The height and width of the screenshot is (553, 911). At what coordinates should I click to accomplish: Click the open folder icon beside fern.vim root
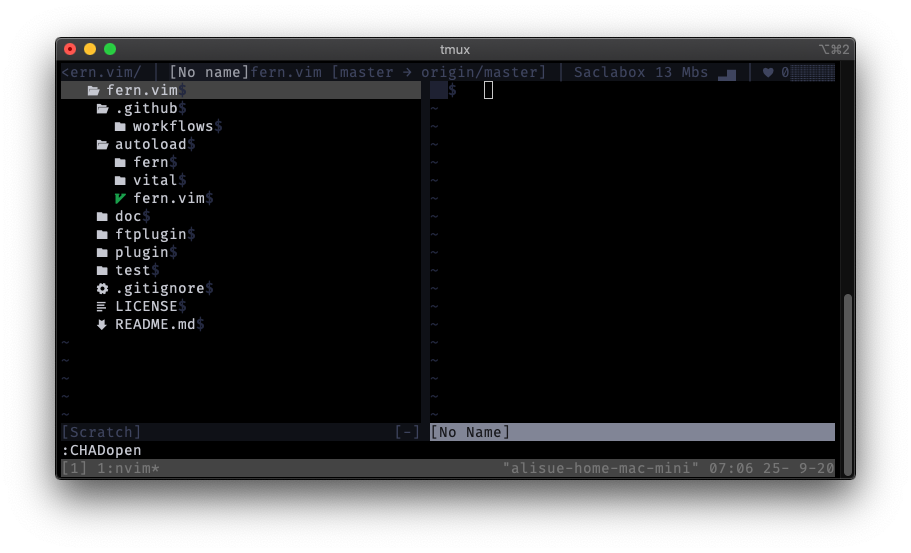pyautogui.click(x=93, y=91)
